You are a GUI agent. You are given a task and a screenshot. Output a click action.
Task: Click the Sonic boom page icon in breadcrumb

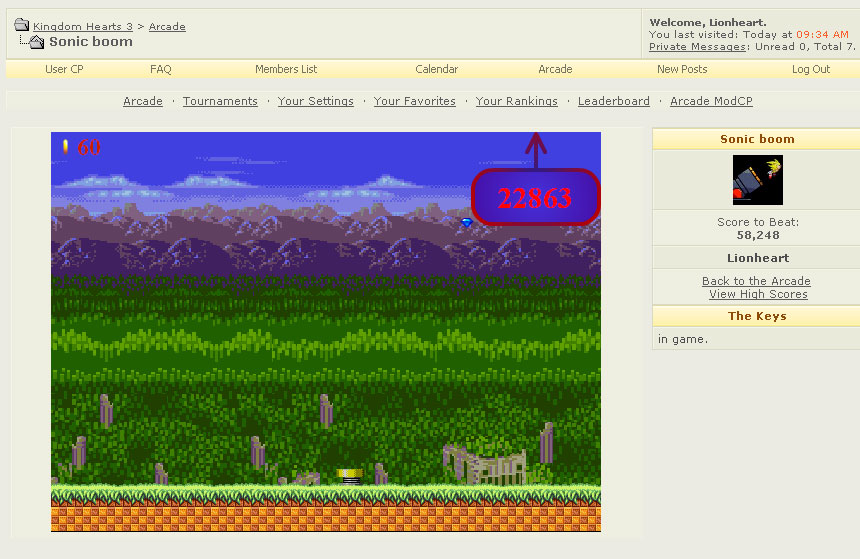click(36, 42)
